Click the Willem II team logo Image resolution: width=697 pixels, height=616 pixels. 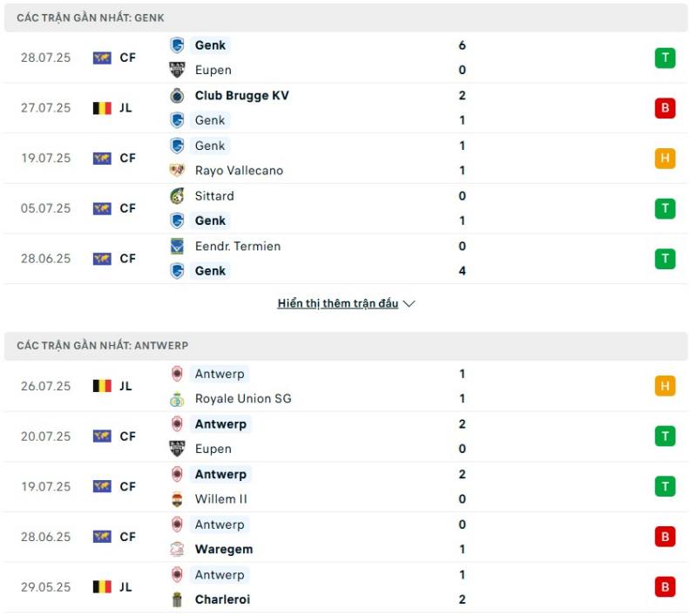click(177, 499)
